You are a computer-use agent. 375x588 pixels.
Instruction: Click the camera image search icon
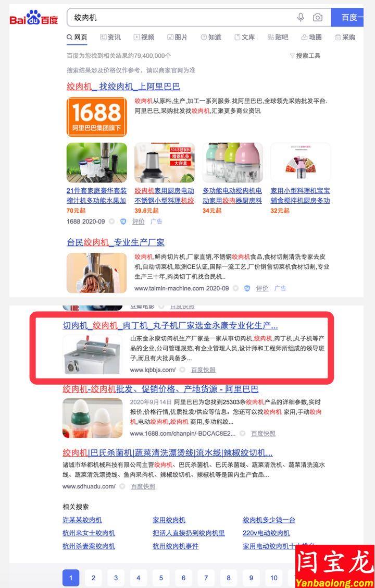coord(318,17)
